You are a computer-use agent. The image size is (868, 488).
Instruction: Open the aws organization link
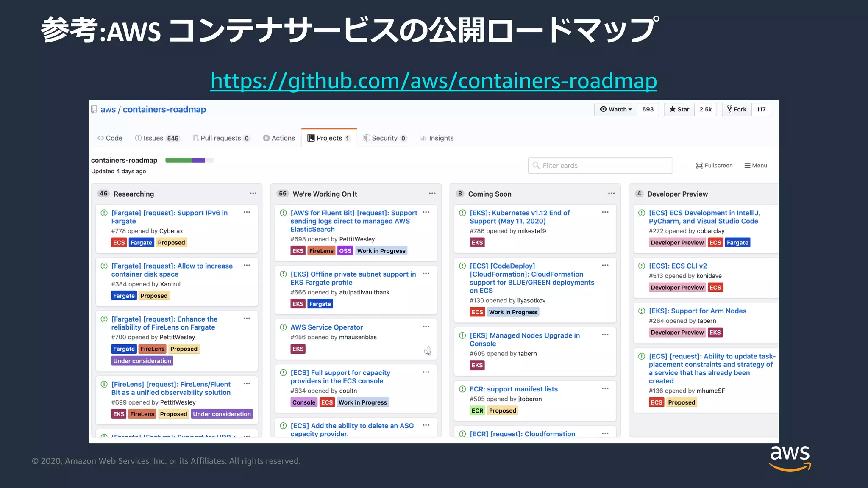click(108, 109)
